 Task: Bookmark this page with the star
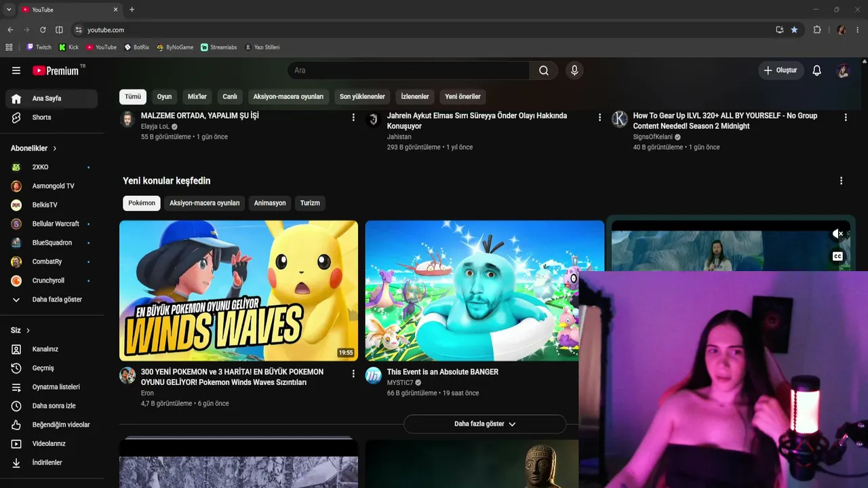(794, 30)
